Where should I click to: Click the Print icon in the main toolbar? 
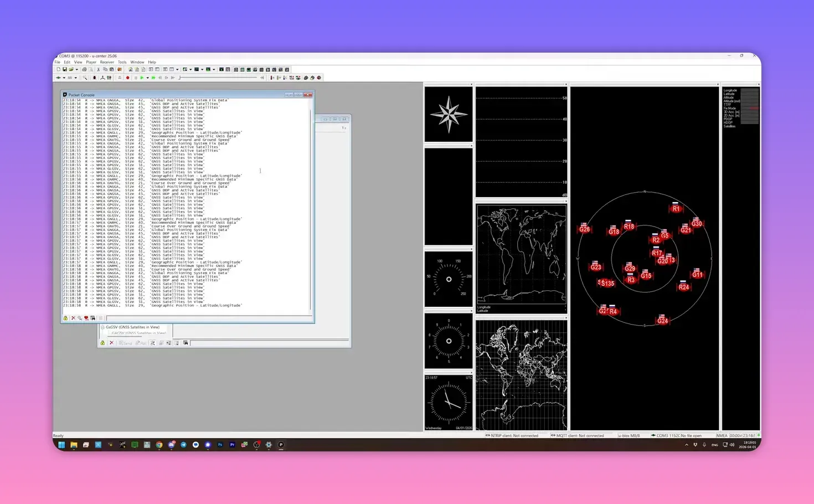click(84, 70)
